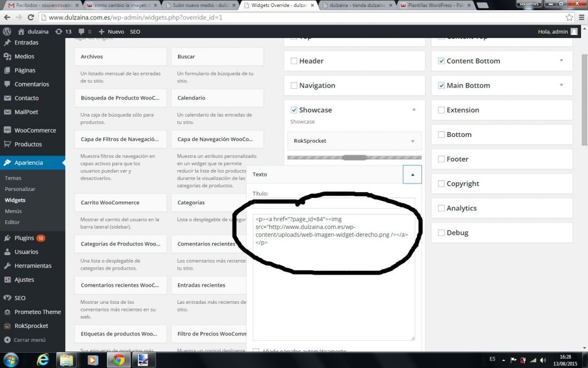Open Editor submenu link
This screenshot has width=588, height=368.
[x=12, y=222]
